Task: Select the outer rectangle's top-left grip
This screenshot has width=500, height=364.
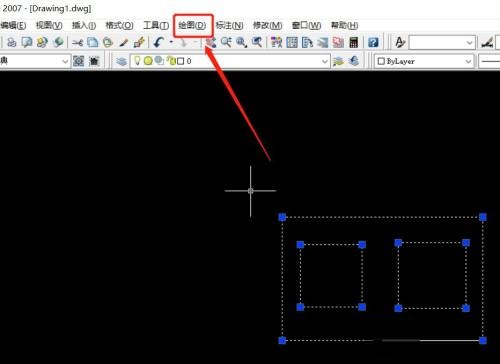Action: coord(282,217)
